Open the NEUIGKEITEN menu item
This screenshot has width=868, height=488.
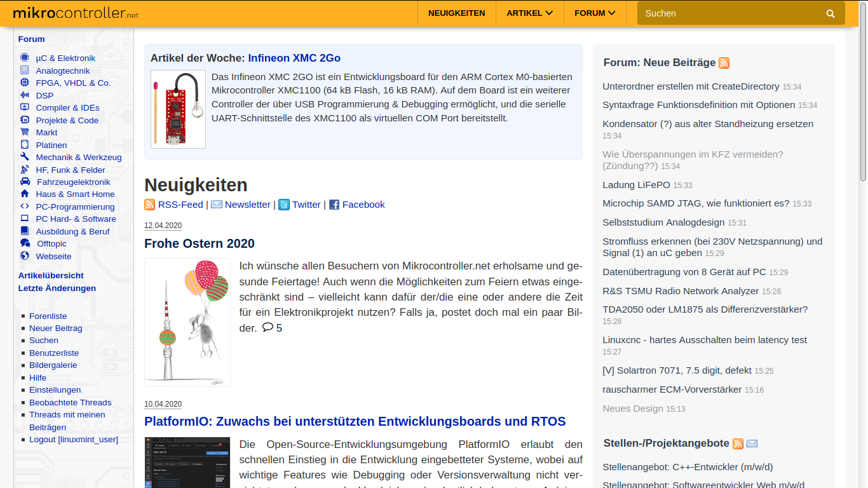[x=457, y=13]
